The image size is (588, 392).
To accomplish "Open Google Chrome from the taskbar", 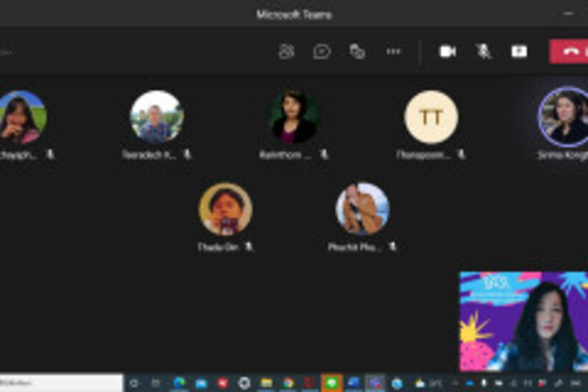I will click(288, 383).
